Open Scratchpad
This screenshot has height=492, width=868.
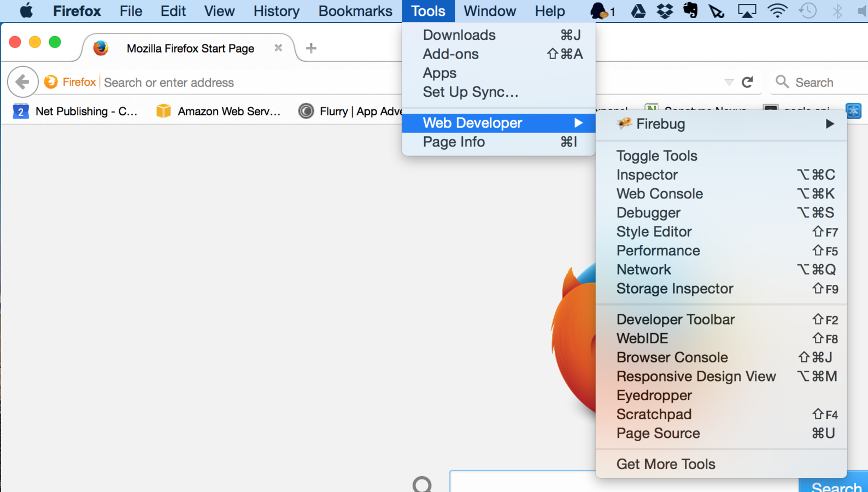coord(721,414)
